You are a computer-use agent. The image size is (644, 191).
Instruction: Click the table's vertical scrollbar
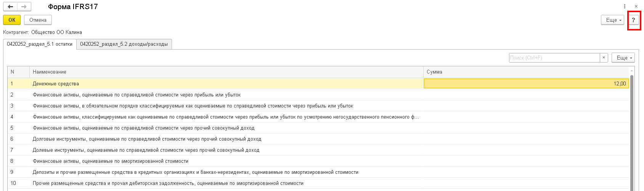point(632,130)
